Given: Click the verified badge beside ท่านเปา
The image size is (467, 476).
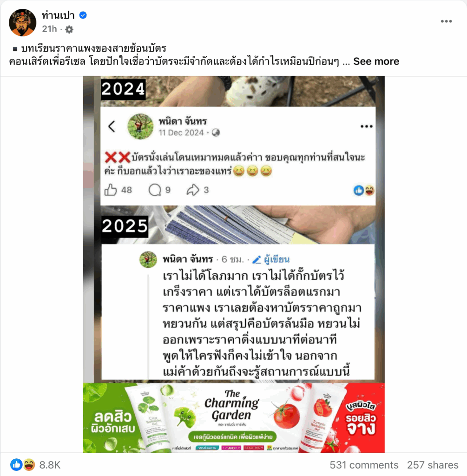Looking at the screenshot, I should point(83,15).
